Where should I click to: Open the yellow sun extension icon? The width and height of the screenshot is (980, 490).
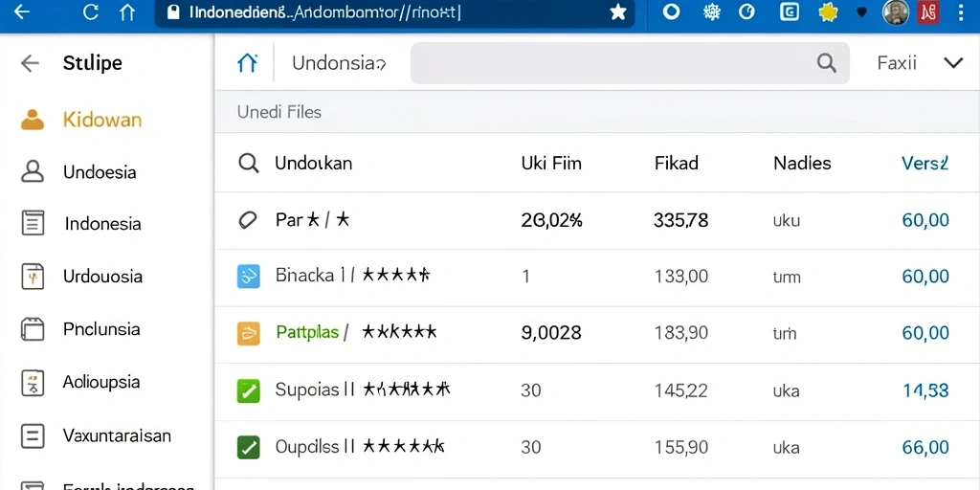[828, 12]
